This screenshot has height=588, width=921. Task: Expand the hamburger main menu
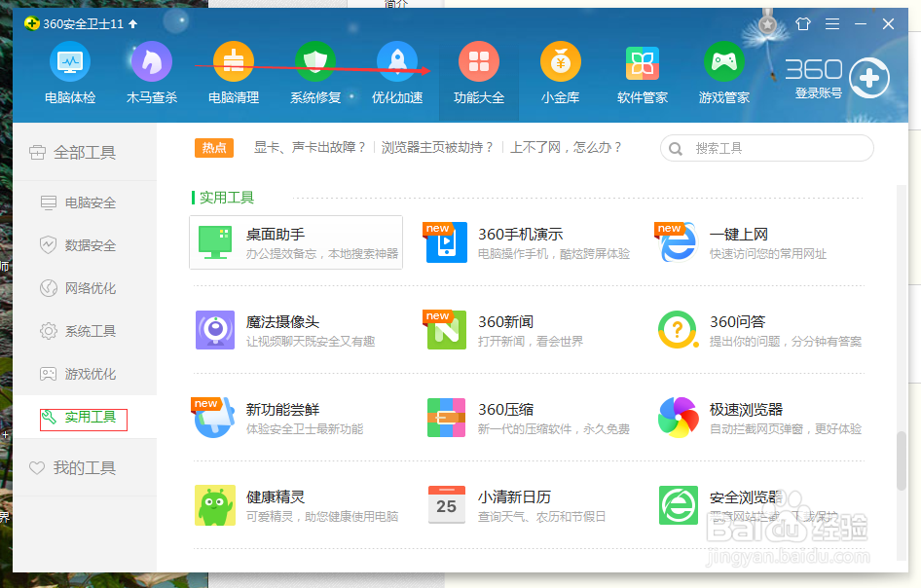click(830, 23)
